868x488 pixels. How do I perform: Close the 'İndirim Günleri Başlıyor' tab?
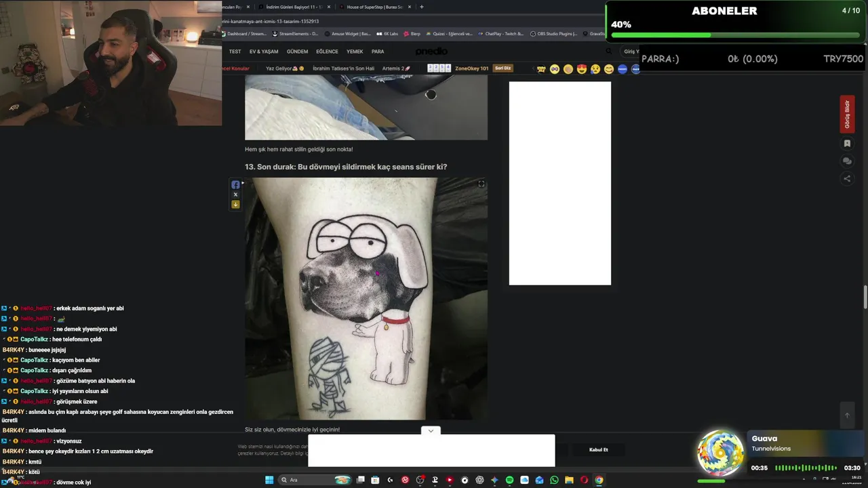click(329, 7)
